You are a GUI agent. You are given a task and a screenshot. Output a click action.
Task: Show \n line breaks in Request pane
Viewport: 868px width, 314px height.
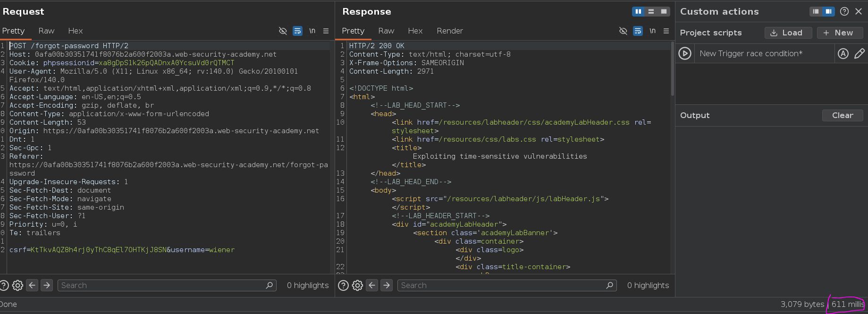pyautogui.click(x=312, y=31)
